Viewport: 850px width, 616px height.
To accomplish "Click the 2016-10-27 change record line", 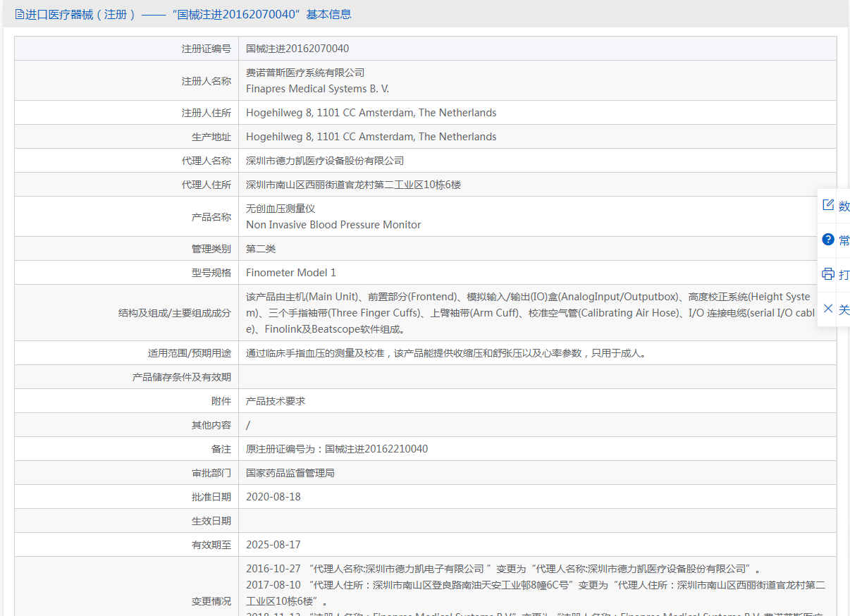I will click(x=503, y=569).
